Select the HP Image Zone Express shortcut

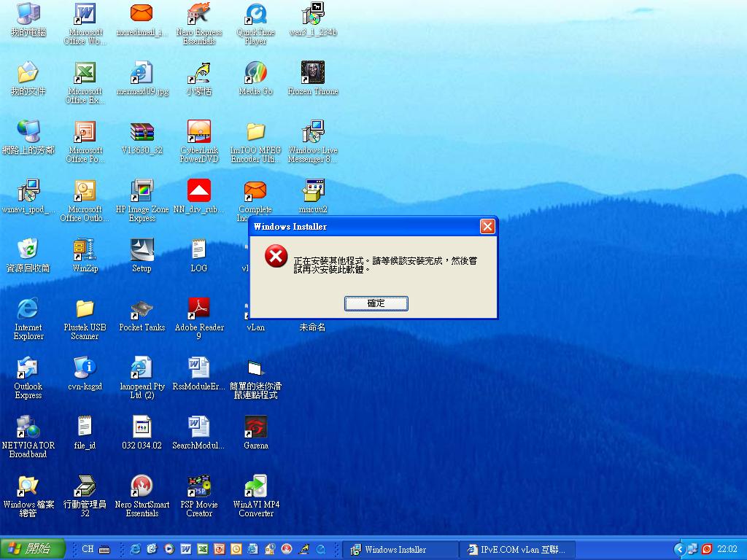coord(142,201)
